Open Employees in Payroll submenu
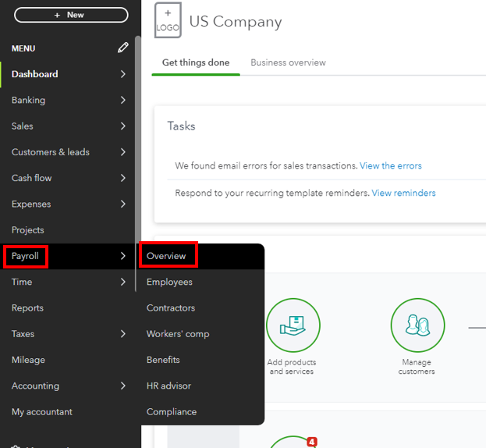The image size is (486, 448). (169, 282)
